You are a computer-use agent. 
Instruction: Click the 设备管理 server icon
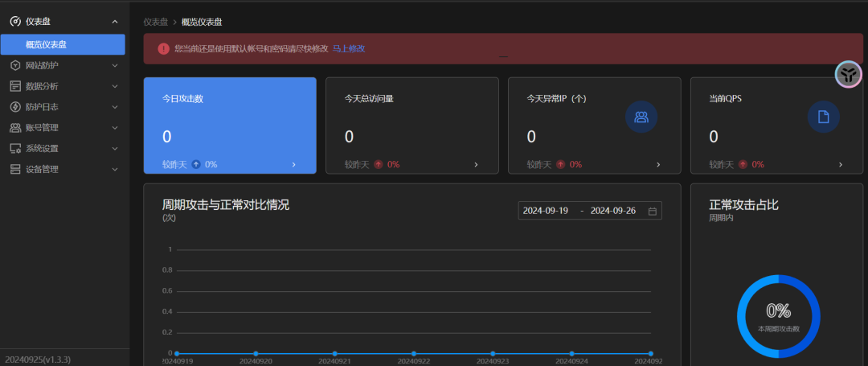(x=15, y=170)
